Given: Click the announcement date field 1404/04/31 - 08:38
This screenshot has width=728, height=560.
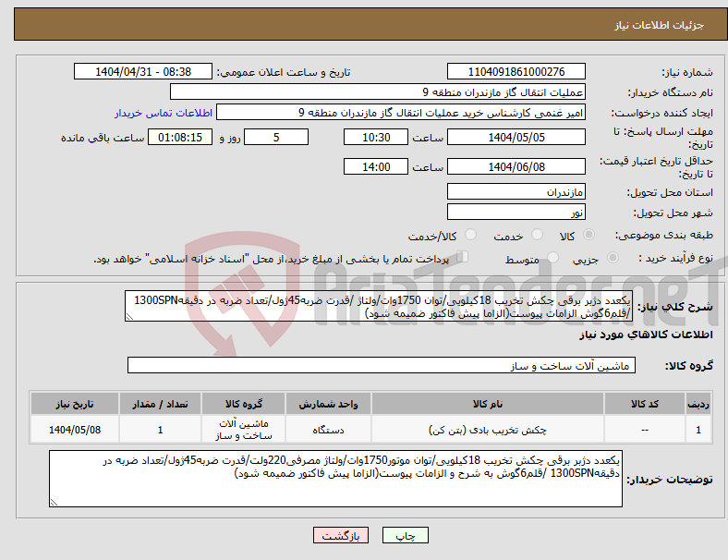Looking at the screenshot, I should pyautogui.click(x=143, y=71).
